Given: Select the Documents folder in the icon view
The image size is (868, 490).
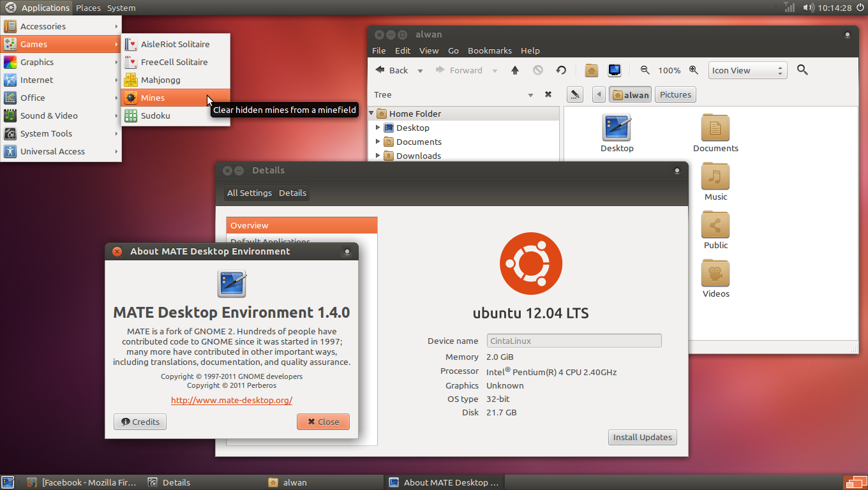Looking at the screenshot, I should tap(715, 133).
